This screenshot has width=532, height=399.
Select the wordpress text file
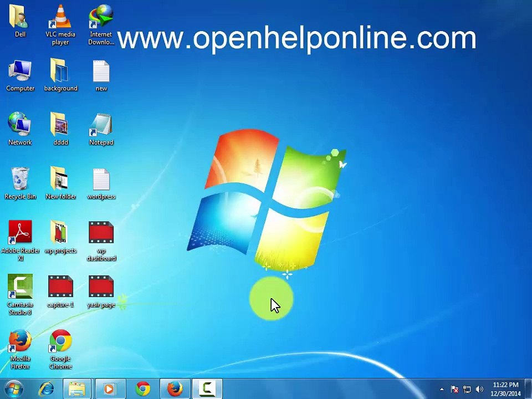coord(101,183)
